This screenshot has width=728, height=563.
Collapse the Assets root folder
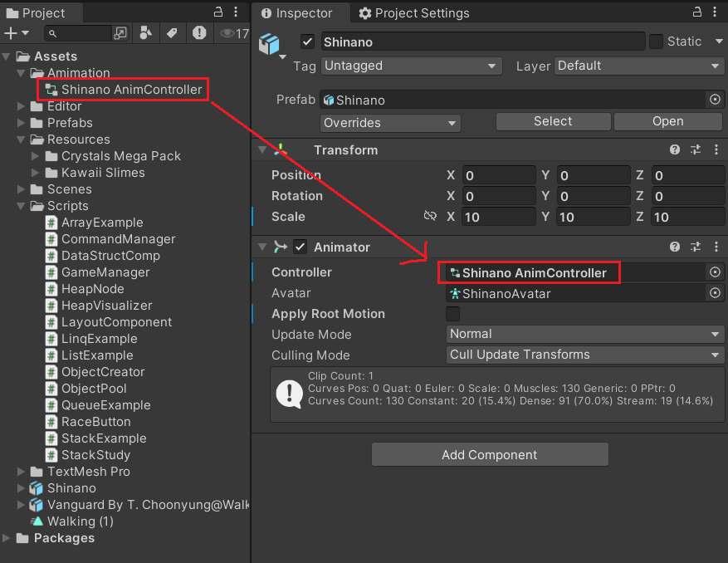[x=6, y=56]
